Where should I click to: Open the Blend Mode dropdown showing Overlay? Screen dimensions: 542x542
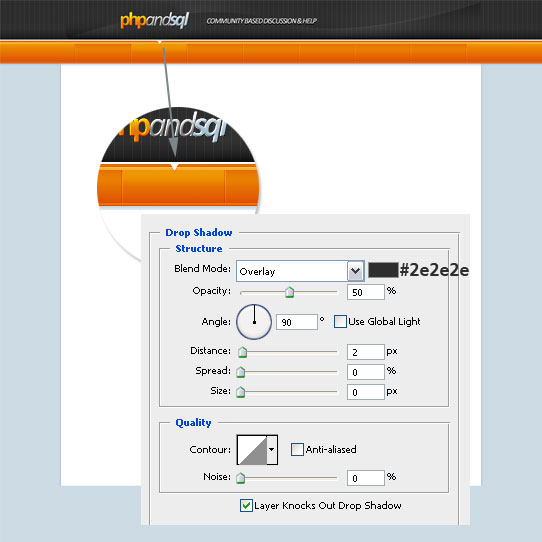pyautogui.click(x=300, y=271)
